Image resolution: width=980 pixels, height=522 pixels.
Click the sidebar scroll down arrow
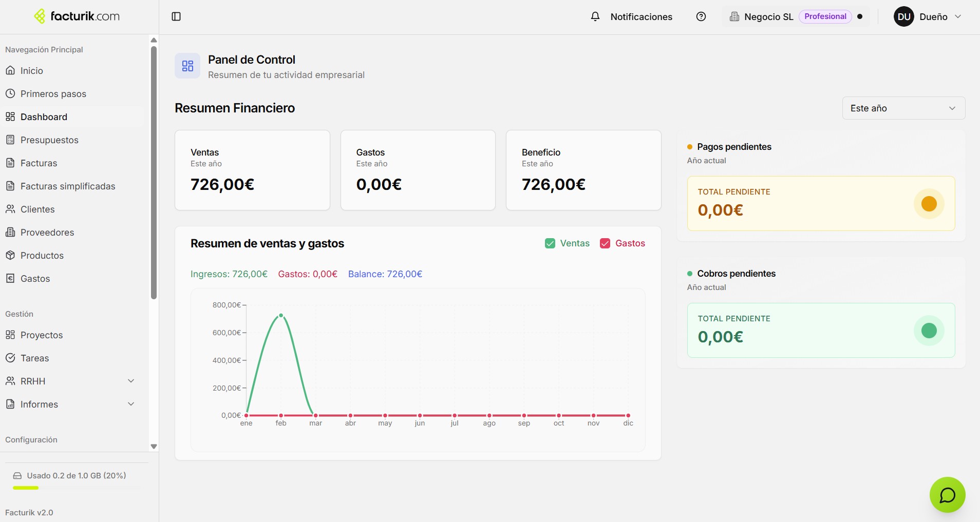[154, 447]
